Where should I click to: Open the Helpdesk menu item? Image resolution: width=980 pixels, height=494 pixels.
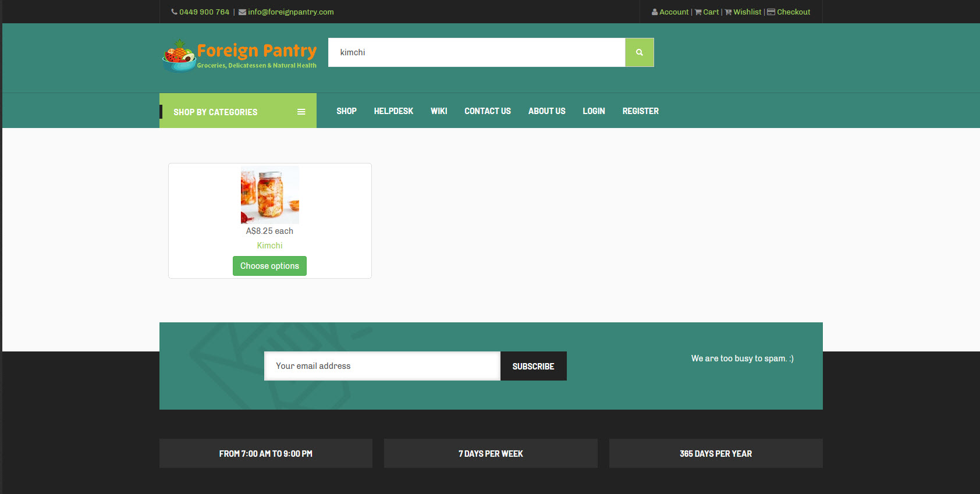(393, 111)
